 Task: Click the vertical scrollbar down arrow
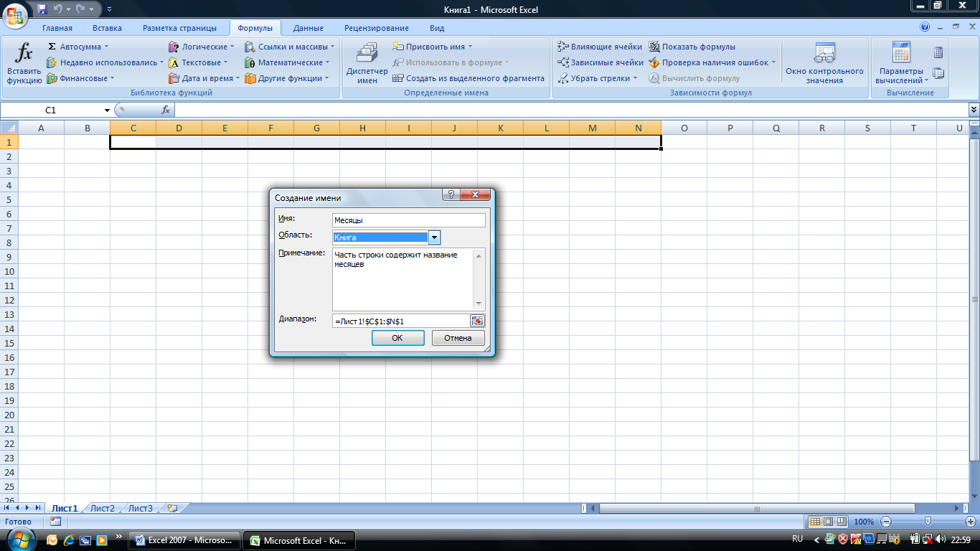pyautogui.click(x=974, y=496)
